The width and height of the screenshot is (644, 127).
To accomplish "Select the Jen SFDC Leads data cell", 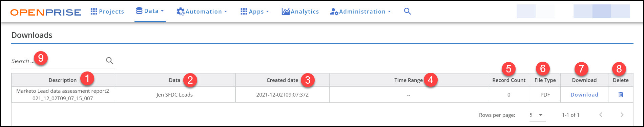I will tap(174, 95).
